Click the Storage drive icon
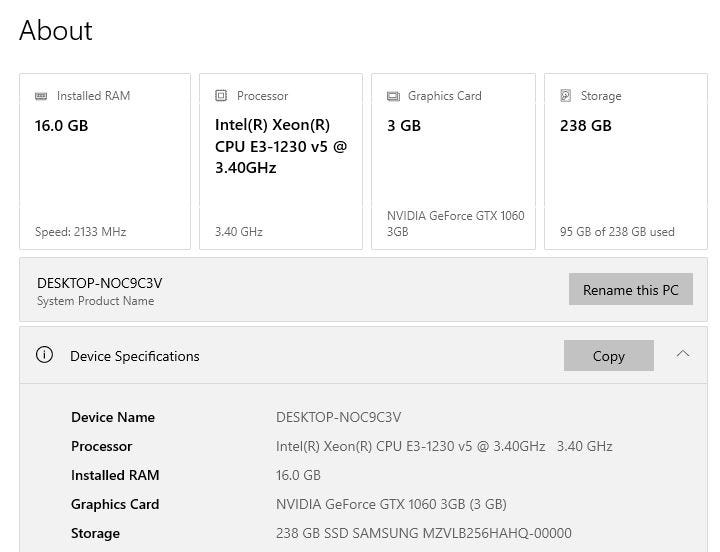The image size is (720, 552). (566, 96)
